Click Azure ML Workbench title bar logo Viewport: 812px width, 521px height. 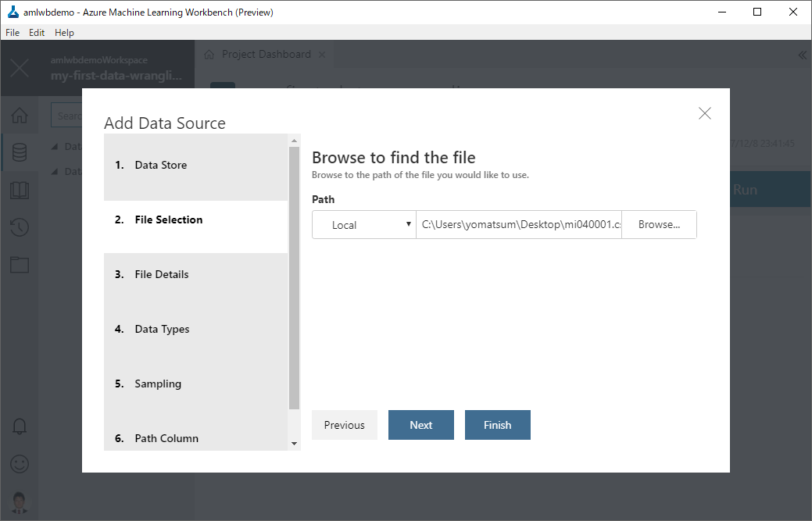tap(13, 12)
